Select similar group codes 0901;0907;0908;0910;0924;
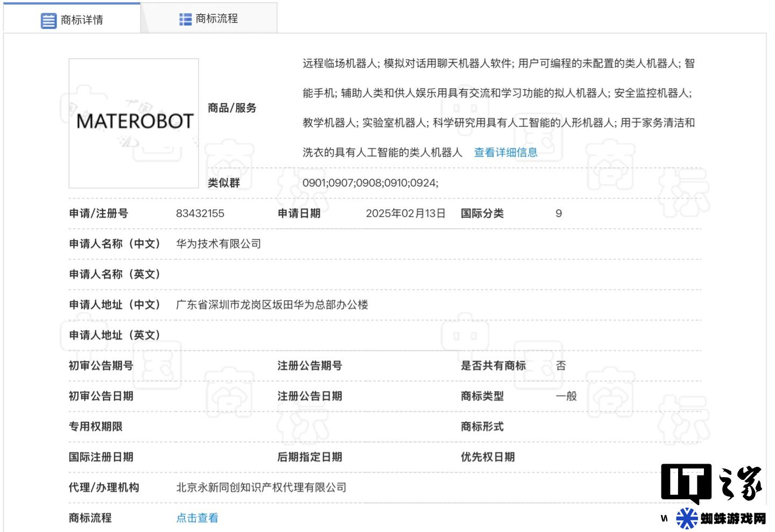Screen dimensions: 775x532 point(370,183)
